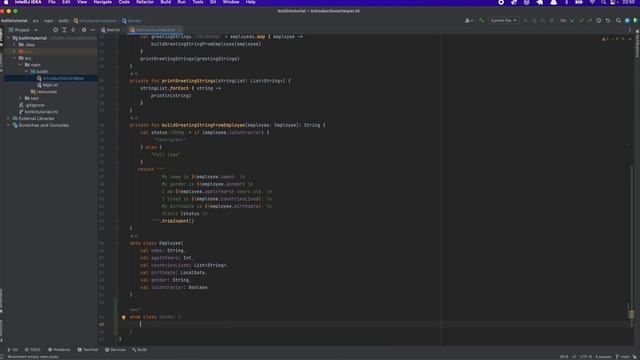
Task: Open the Refactor menu
Action: tap(145, 2)
